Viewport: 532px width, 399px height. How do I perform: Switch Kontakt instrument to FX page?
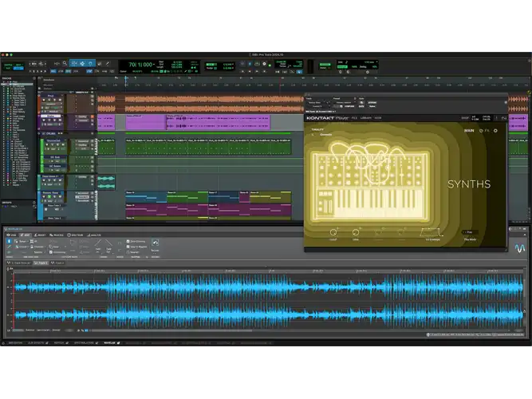click(x=487, y=131)
